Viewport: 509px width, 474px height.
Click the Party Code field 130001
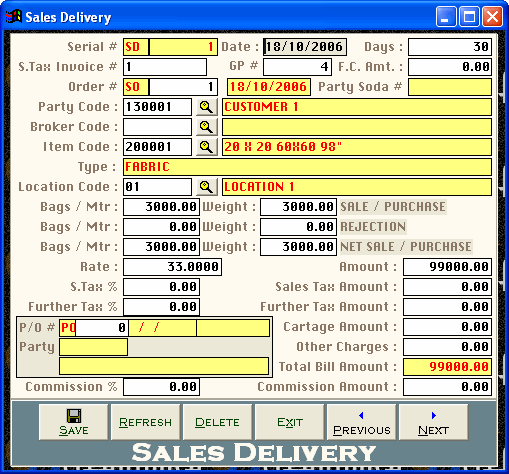157,107
